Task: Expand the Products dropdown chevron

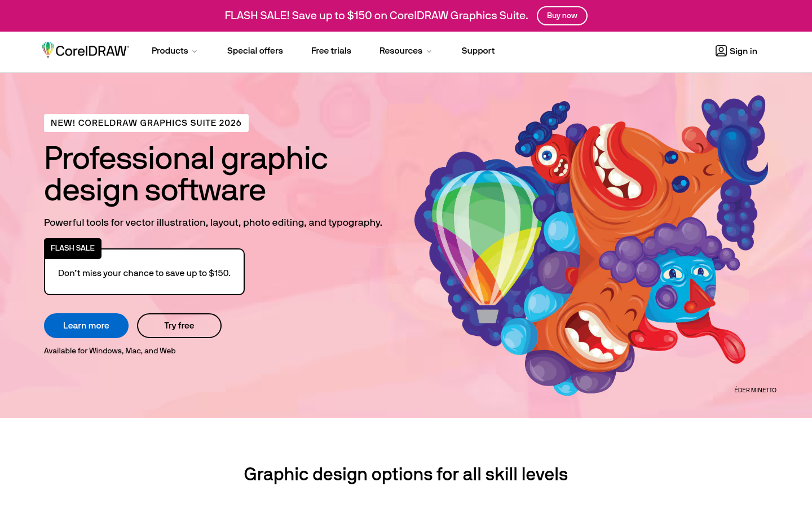Action: (x=195, y=51)
